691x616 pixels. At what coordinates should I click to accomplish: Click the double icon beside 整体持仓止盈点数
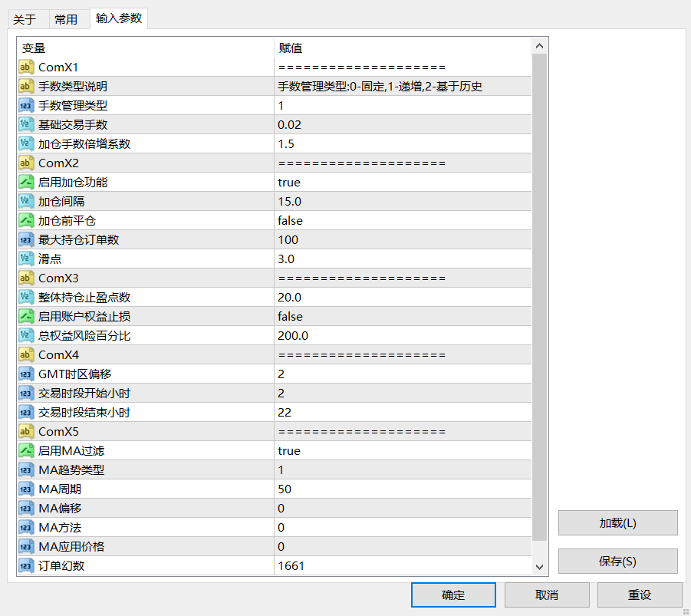[26, 298]
